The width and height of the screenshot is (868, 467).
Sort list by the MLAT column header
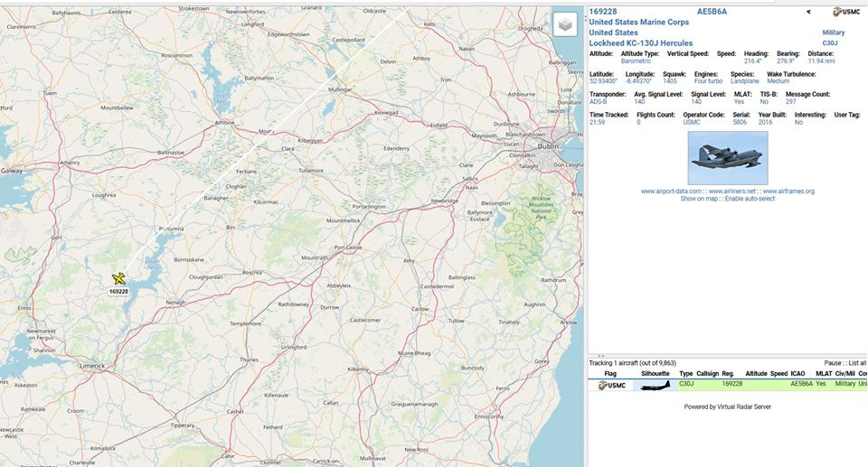click(824, 373)
